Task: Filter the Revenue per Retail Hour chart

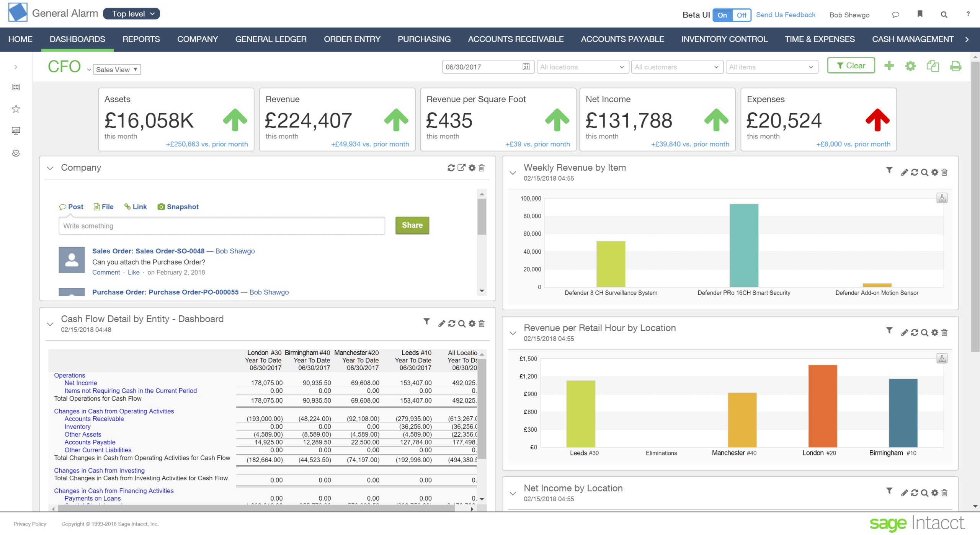Action: pos(889,332)
